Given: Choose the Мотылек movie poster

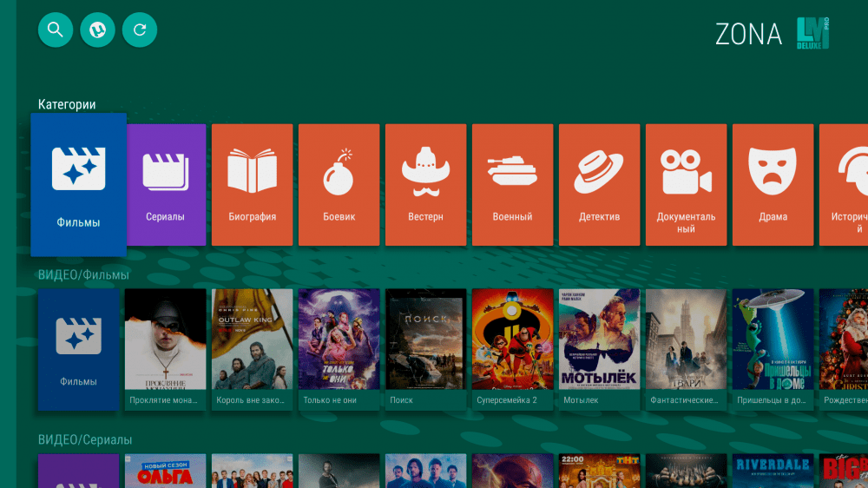Looking at the screenshot, I should (600, 350).
